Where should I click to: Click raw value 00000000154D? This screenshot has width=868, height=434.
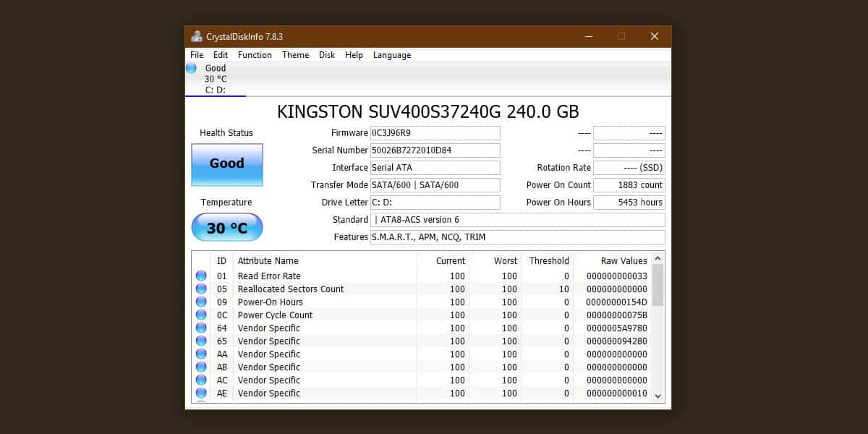coord(617,302)
